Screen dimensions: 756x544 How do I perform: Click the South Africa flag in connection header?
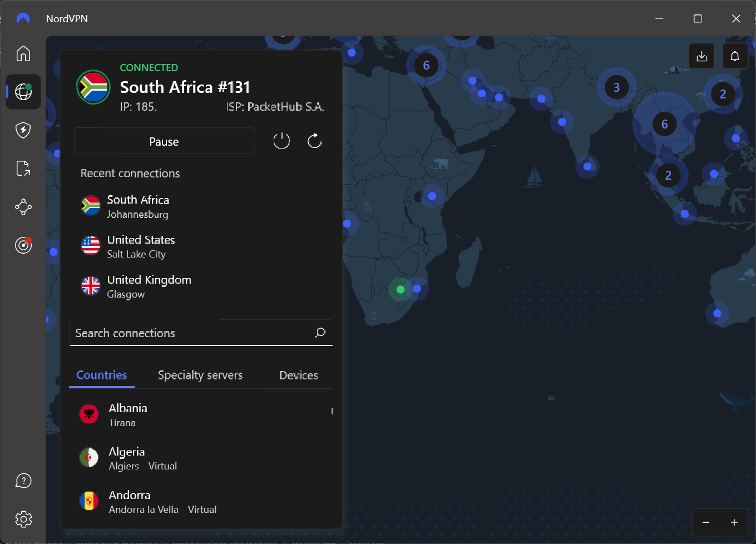tap(93, 87)
